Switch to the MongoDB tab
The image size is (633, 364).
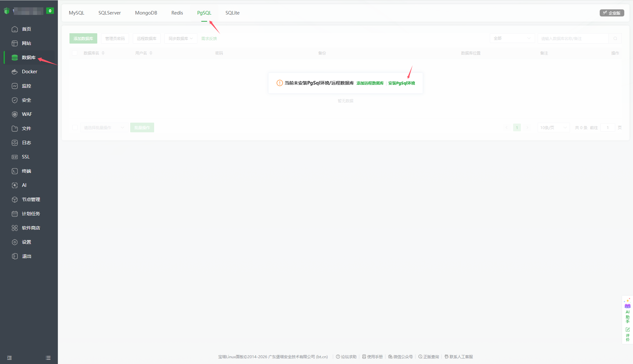(146, 13)
